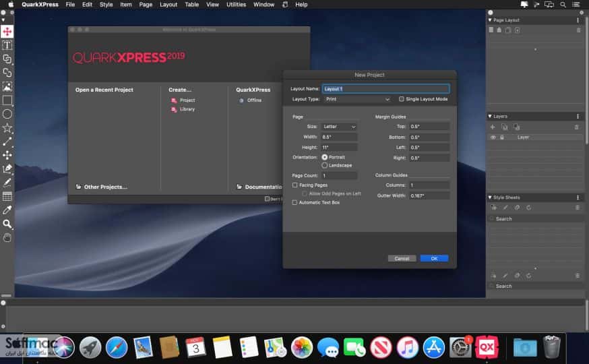Open Page Layout panel options menu
Viewport: 589px width, 364px height.
(578, 20)
